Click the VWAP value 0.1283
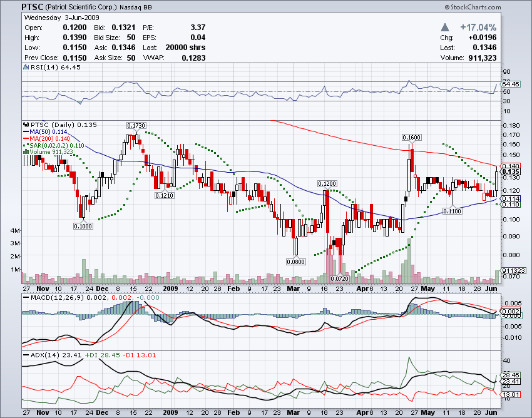The width and height of the screenshot is (532, 418). [x=193, y=58]
